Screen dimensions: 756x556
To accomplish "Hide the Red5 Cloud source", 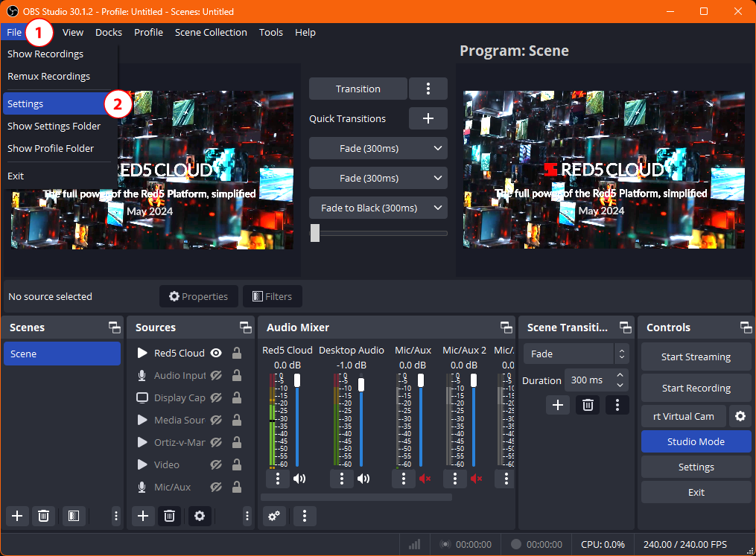I will coord(216,353).
